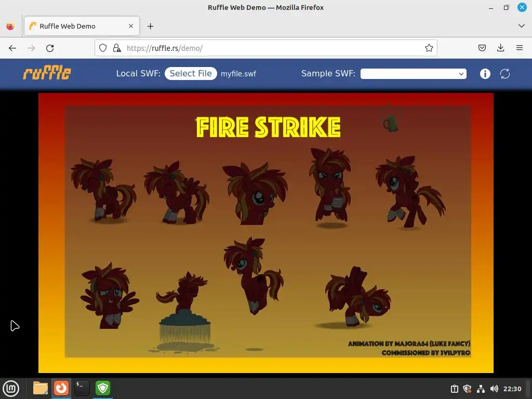Open the Firefox hamburger menu

[x=520, y=48]
